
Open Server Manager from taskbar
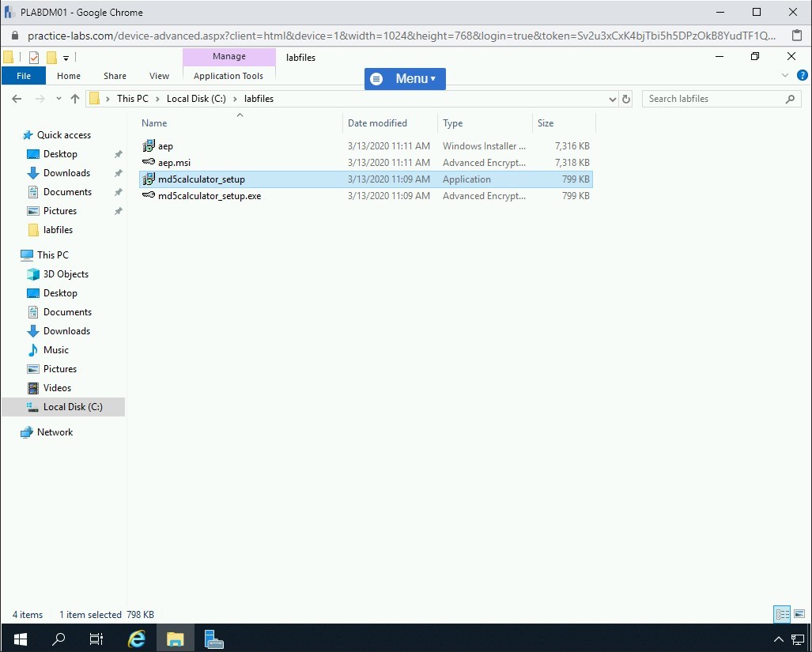pyautogui.click(x=213, y=639)
